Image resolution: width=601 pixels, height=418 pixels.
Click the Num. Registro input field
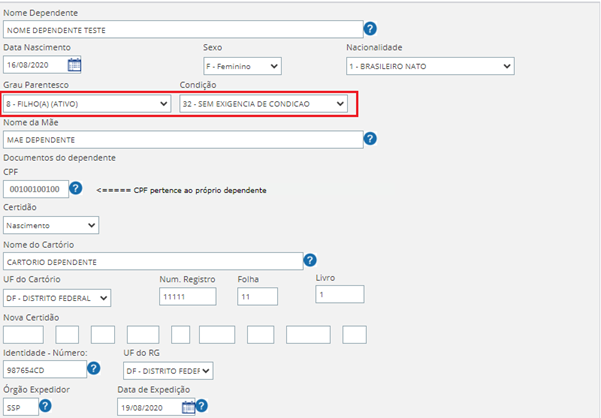point(187,297)
